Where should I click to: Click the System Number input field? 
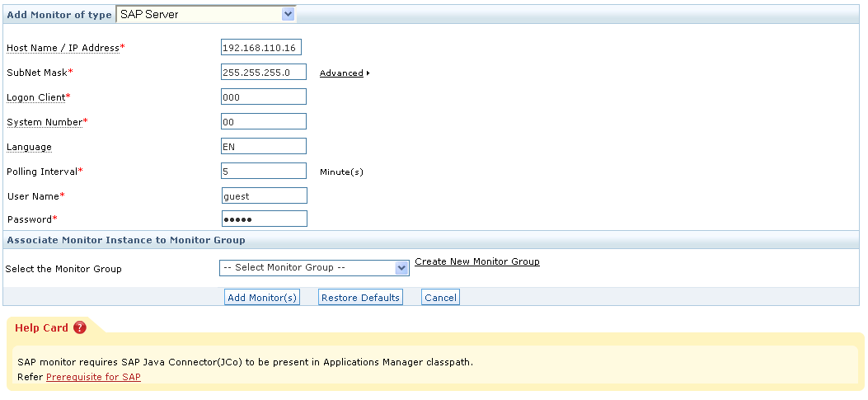pyautogui.click(x=264, y=121)
